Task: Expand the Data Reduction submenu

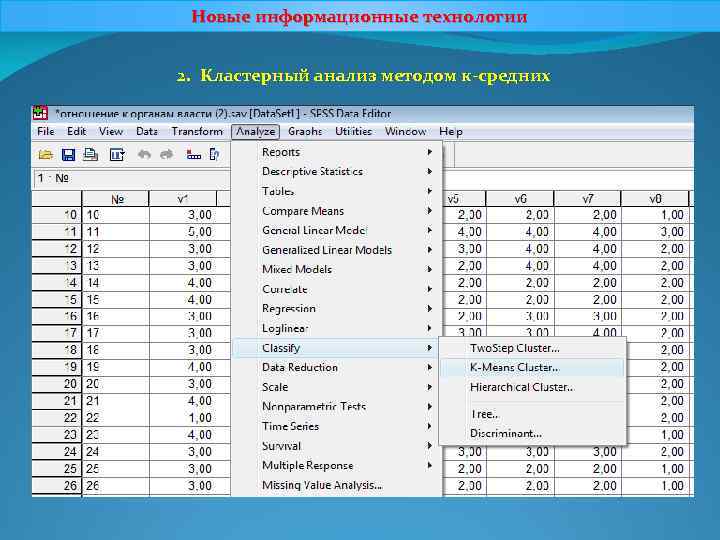Action: point(337,367)
